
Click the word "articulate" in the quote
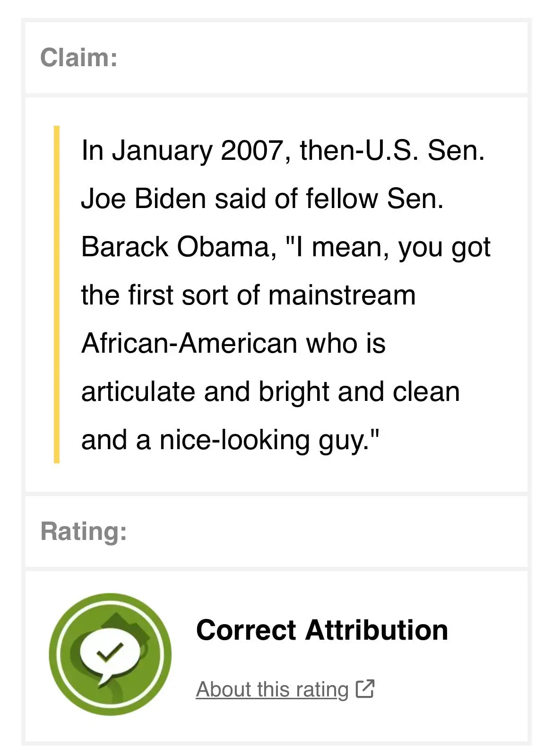138,391
